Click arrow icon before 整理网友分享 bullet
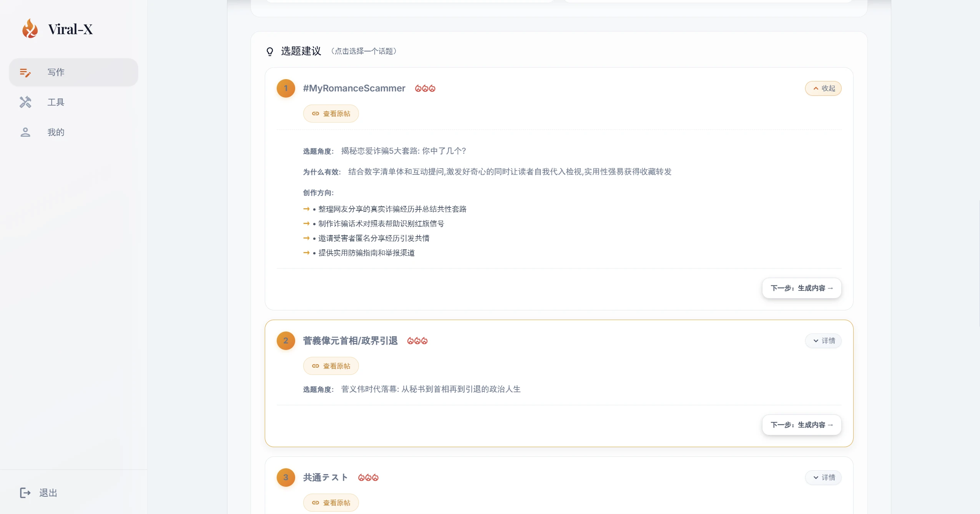The image size is (980, 514). [x=306, y=209]
